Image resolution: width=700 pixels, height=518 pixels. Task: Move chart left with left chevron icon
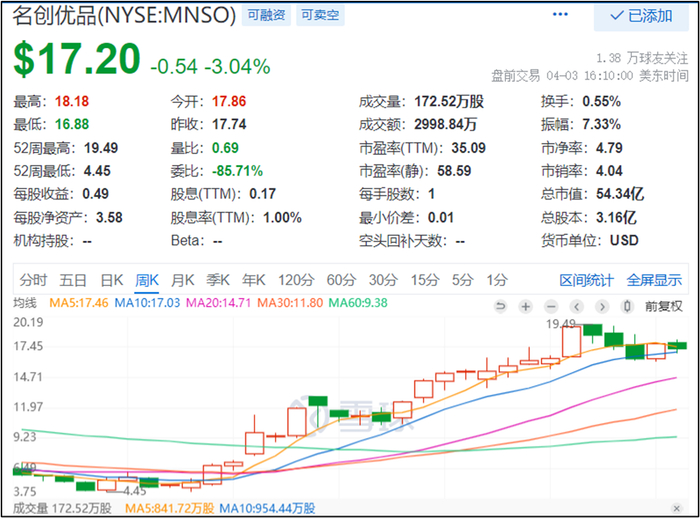tap(577, 306)
